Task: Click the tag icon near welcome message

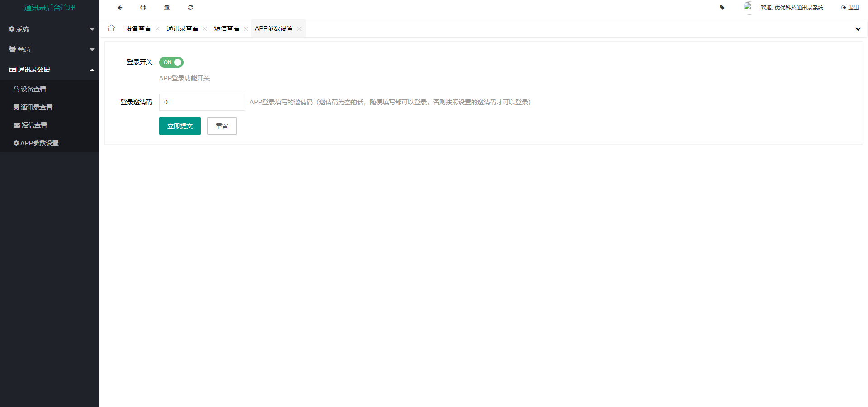Action: pyautogui.click(x=722, y=8)
